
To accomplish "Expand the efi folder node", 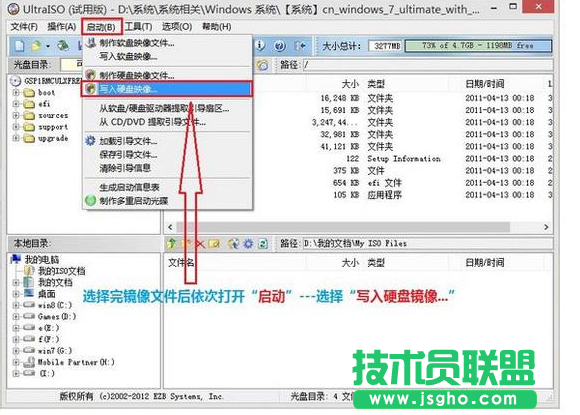I will point(16,104).
